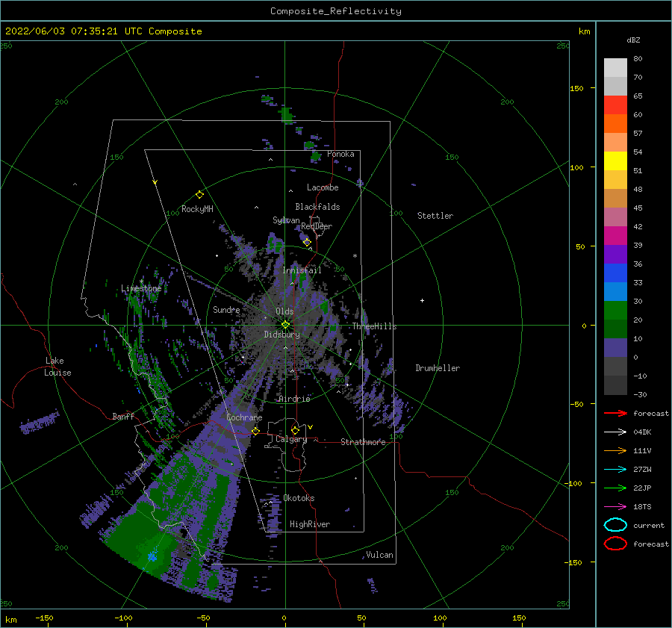The image size is (672, 628).
Task: Click the Lake Louise label
Action: (57, 367)
